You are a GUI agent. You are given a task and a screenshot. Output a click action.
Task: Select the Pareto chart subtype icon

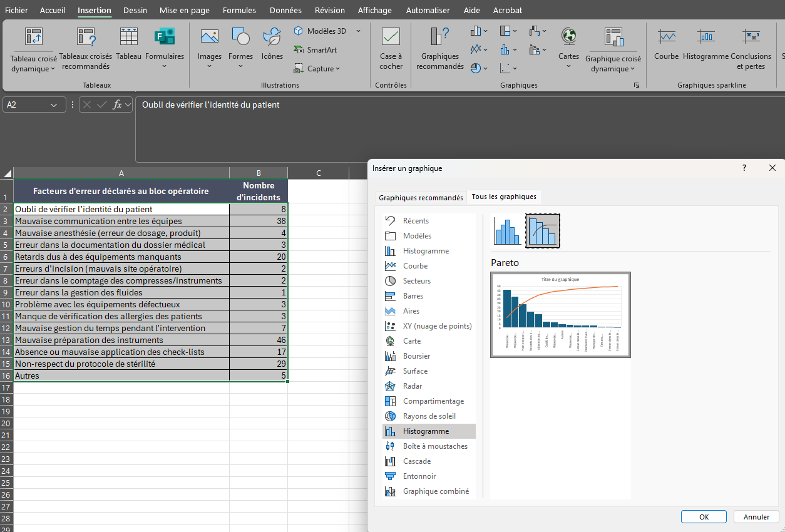[x=542, y=231]
